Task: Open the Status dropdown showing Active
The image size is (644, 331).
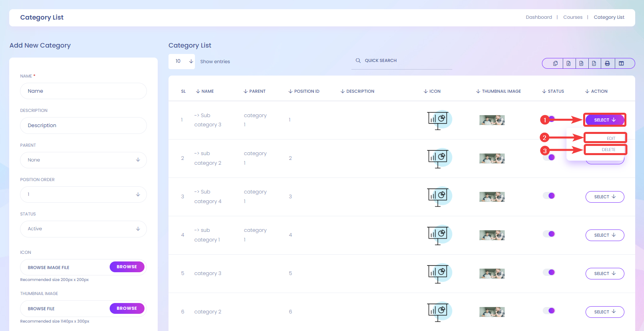Action: tap(83, 229)
